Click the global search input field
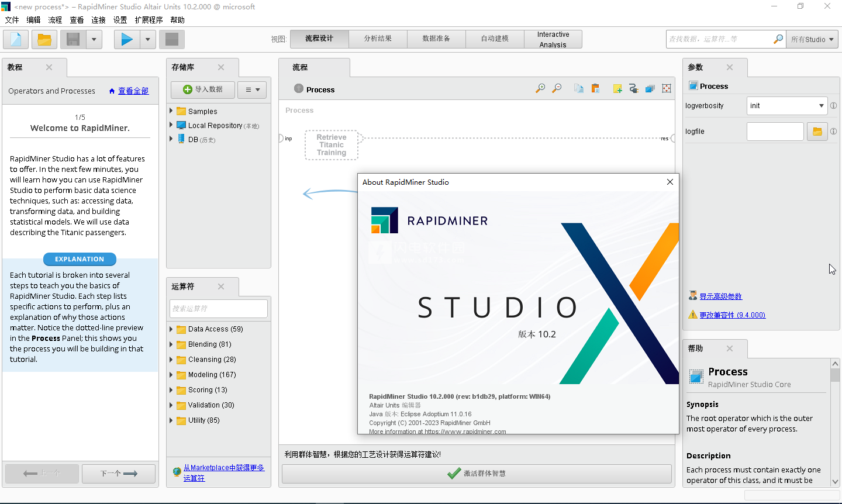Viewport: 842px width, 504px height. coord(720,39)
